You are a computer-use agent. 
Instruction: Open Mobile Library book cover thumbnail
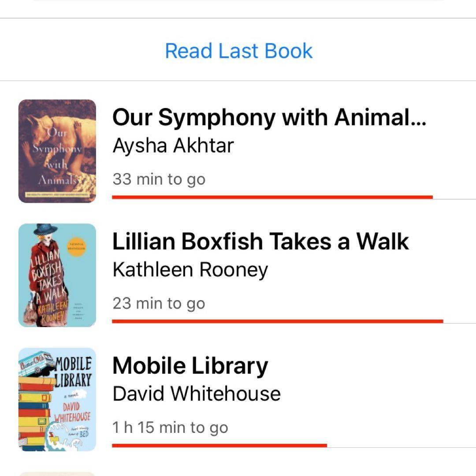coord(57,399)
